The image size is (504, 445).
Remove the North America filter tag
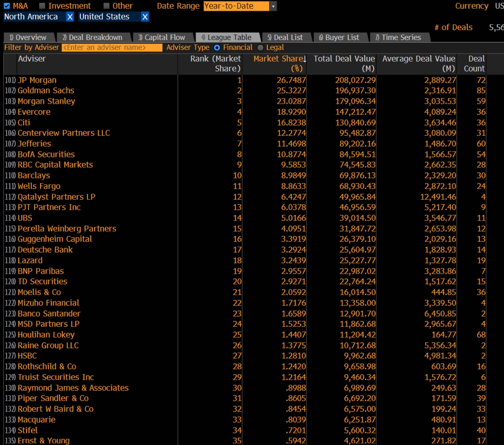pos(70,17)
